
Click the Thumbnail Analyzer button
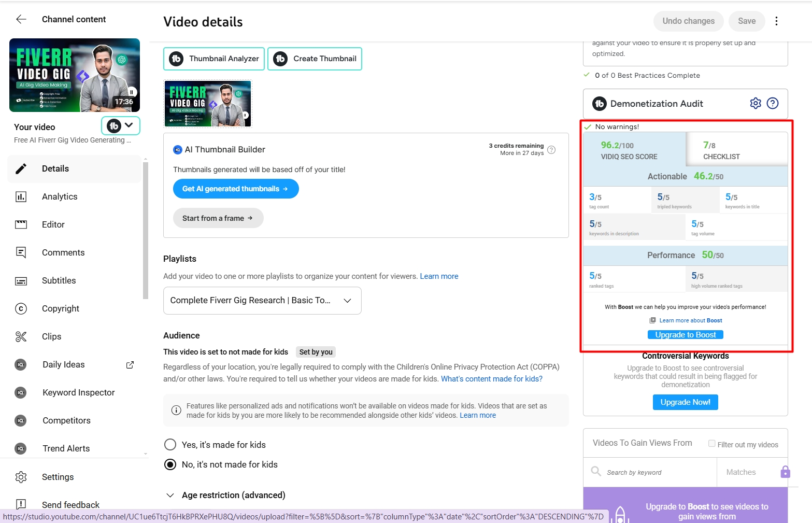coord(214,59)
